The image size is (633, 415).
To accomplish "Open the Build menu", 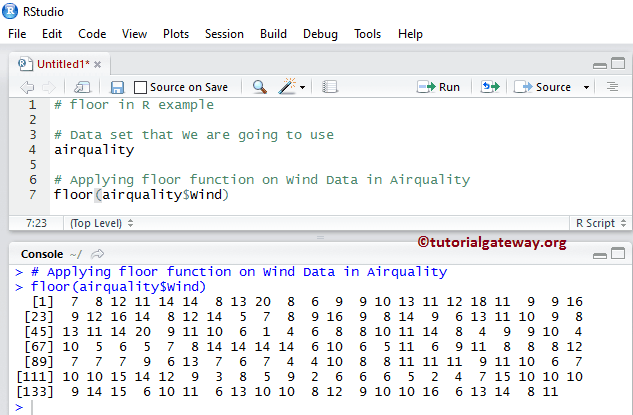I will coord(273,34).
